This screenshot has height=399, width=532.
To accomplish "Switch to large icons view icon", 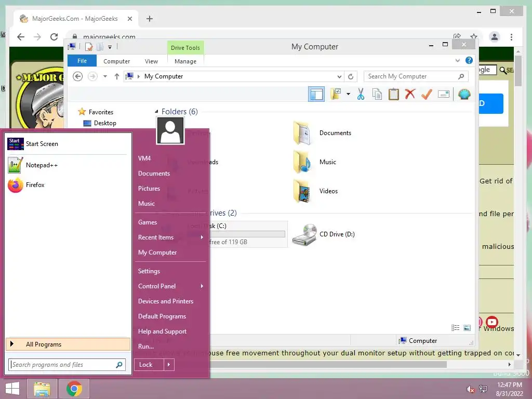I will click(467, 328).
